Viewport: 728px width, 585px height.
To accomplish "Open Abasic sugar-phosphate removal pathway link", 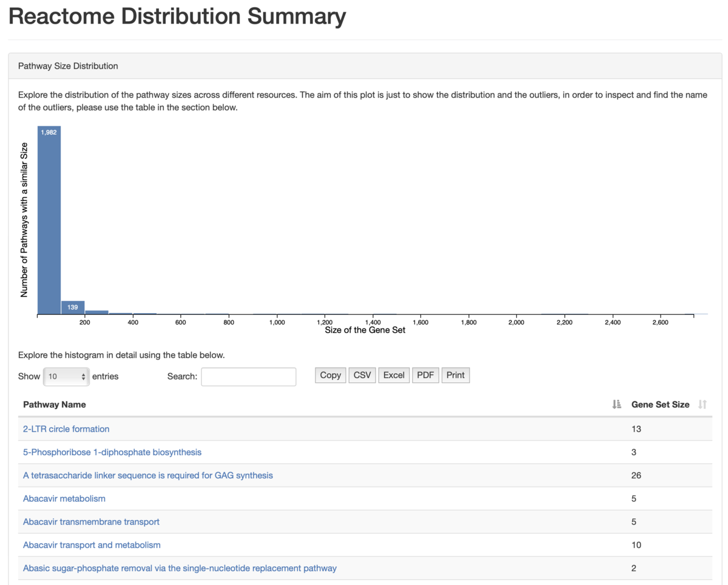I will click(x=180, y=568).
